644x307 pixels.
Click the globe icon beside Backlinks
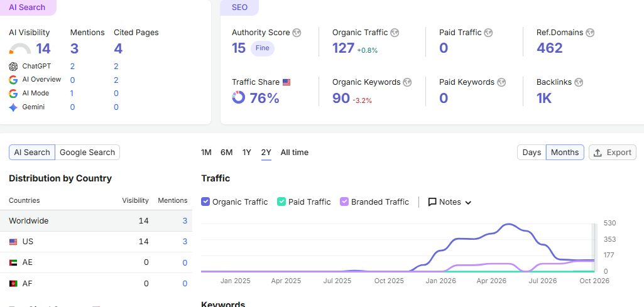point(579,82)
